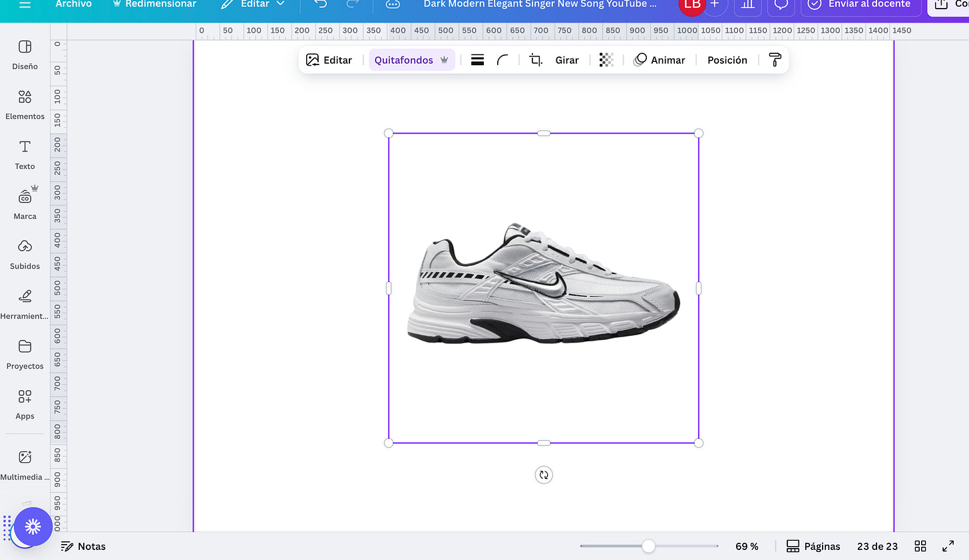Open the Archivo menu
The width and height of the screenshot is (969, 560).
click(x=74, y=4)
